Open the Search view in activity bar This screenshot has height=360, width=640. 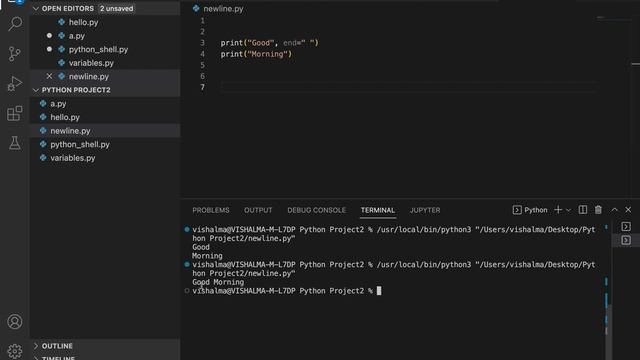coord(15,24)
